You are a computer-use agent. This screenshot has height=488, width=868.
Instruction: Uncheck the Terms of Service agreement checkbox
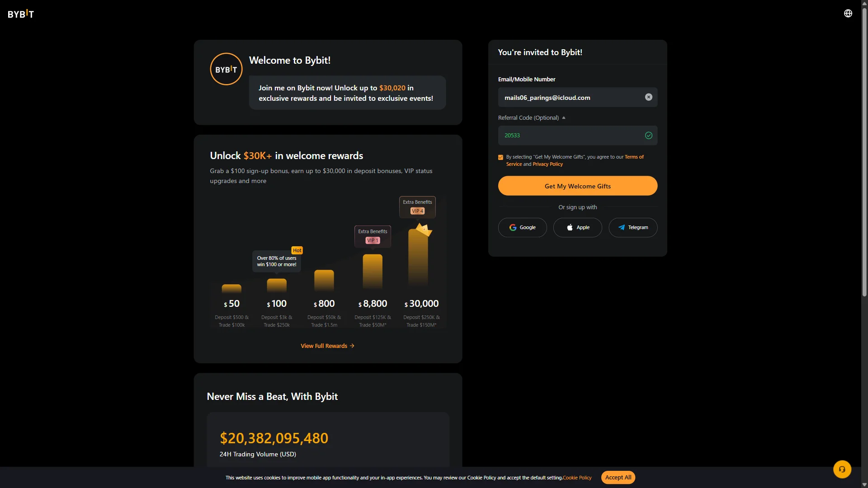[500, 158]
